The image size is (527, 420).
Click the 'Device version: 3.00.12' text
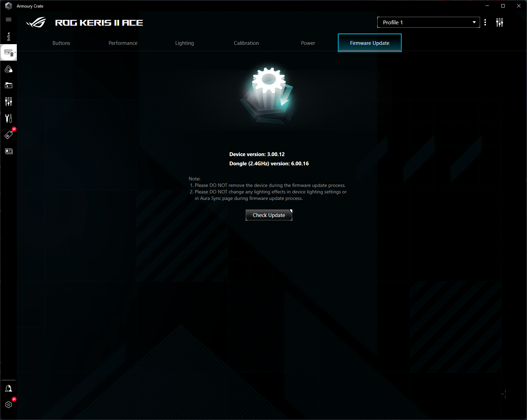(x=257, y=154)
